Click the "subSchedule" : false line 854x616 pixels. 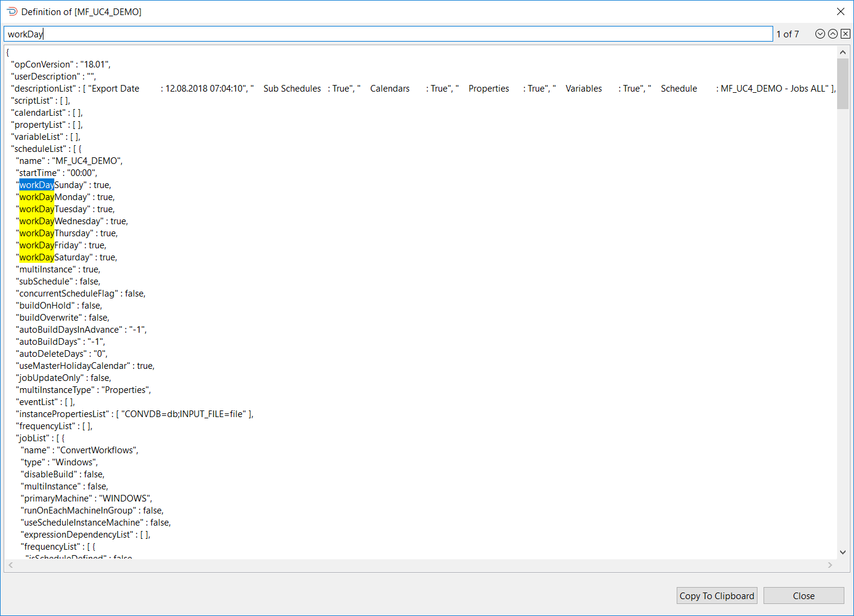(x=58, y=281)
